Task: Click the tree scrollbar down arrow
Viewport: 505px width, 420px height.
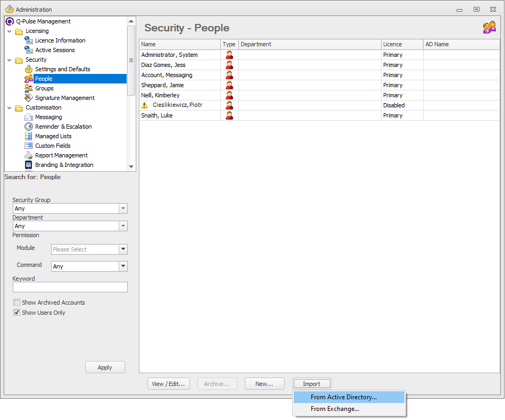Action: click(x=131, y=166)
